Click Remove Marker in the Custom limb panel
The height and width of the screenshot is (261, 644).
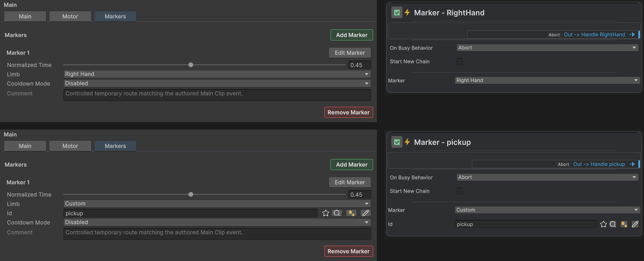pyautogui.click(x=349, y=251)
